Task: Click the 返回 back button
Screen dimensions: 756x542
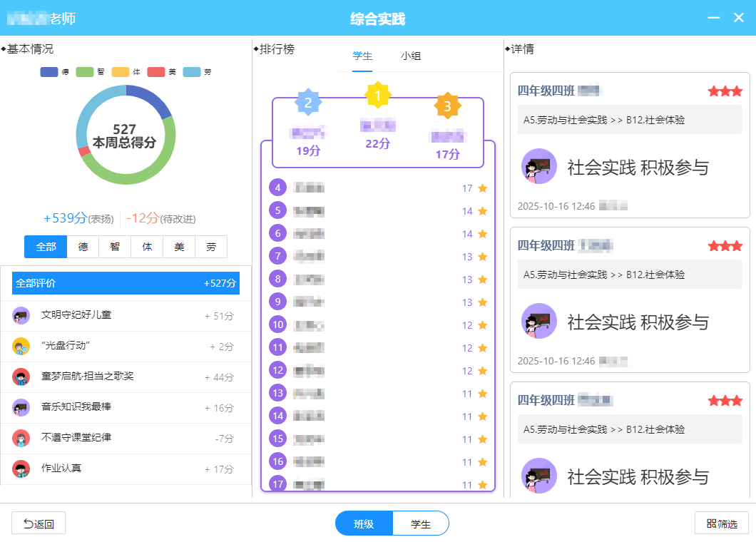Action: (39, 523)
